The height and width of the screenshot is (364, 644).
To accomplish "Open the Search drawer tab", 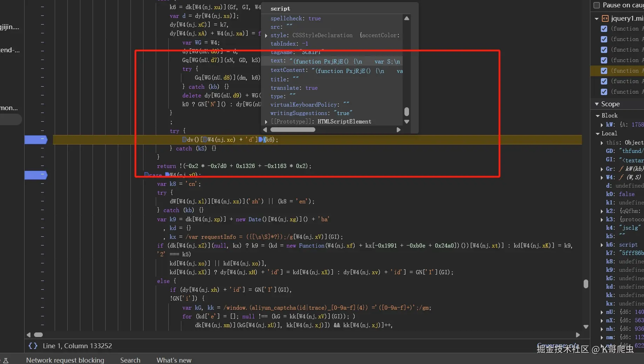I will [x=130, y=360].
